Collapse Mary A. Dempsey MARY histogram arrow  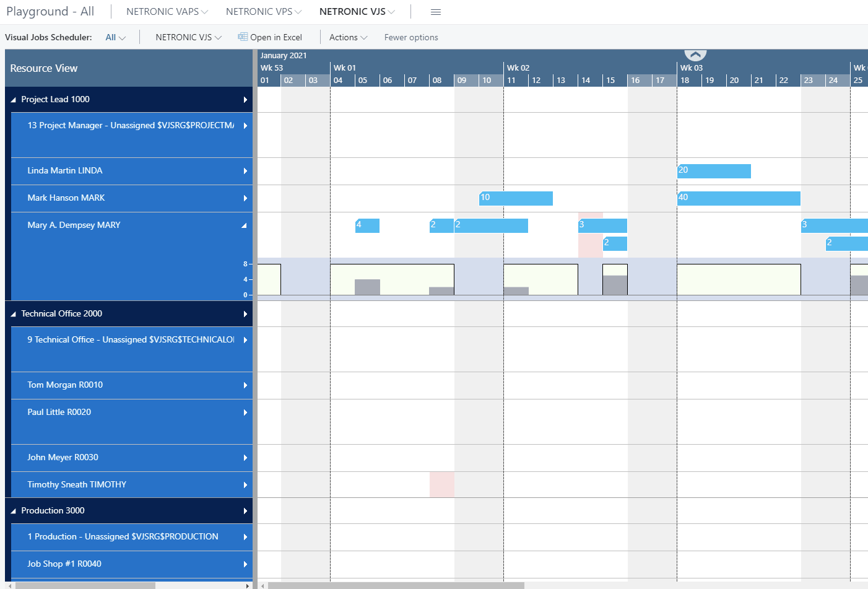click(x=245, y=225)
